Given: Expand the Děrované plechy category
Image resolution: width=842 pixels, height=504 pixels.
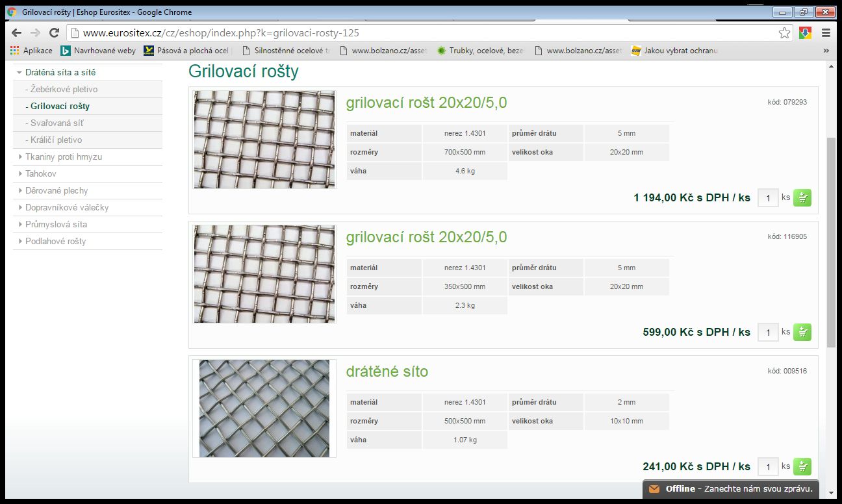Looking at the screenshot, I should point(56,190).
